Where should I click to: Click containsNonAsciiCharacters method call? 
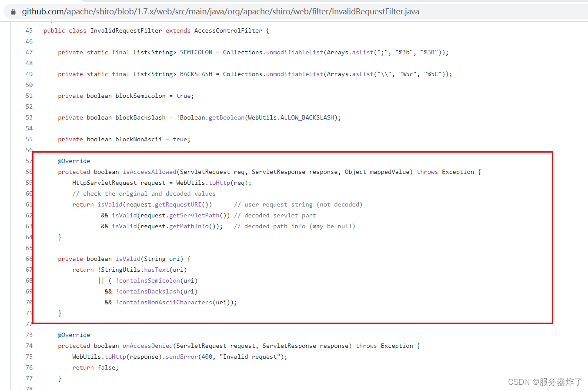tap(166, 302)
